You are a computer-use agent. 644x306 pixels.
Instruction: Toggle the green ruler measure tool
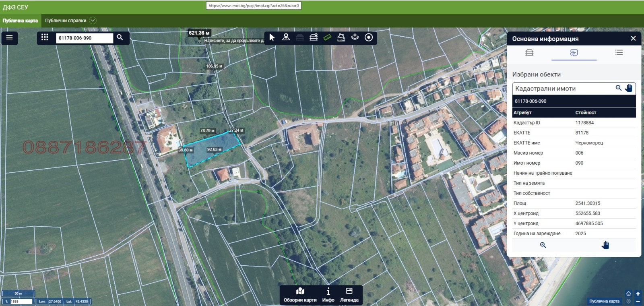[x=327, y=37]
